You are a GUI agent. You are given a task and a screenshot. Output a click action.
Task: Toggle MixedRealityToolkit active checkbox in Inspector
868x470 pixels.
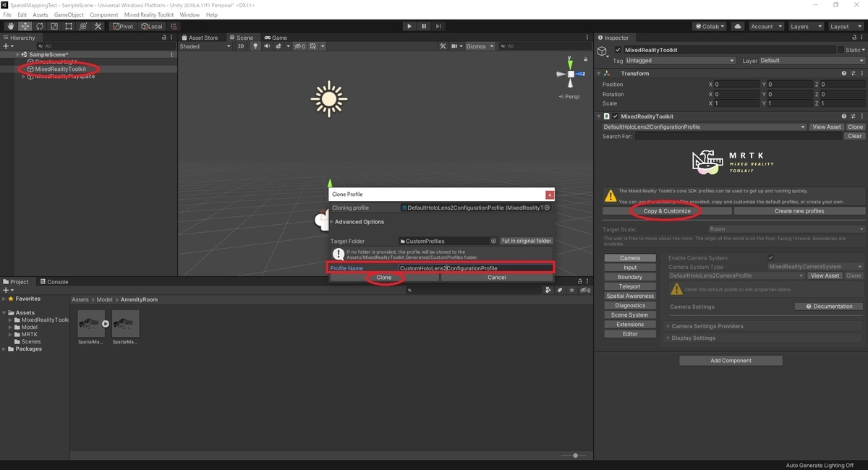(x=618, y=50)
